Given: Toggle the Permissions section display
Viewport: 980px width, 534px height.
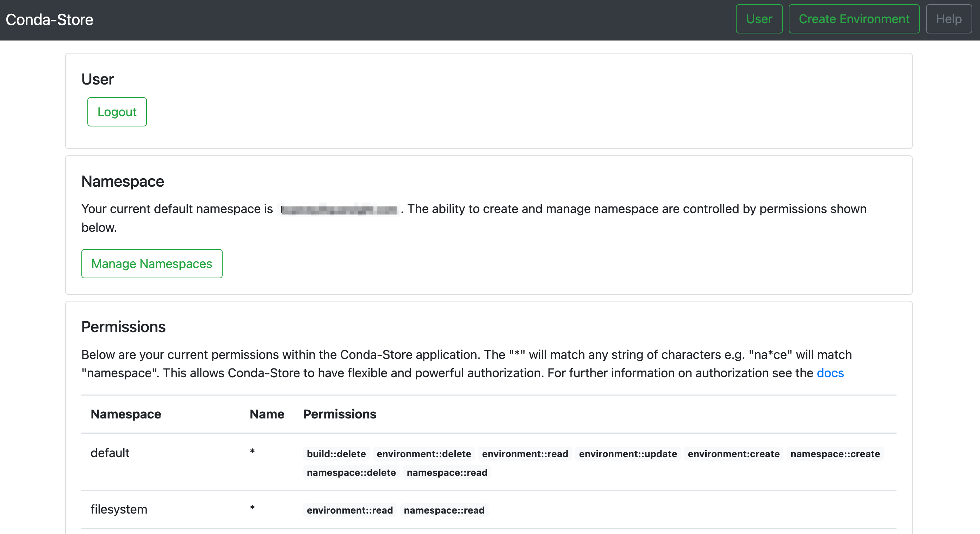Looking at the screenshot, I should (123, 326).
